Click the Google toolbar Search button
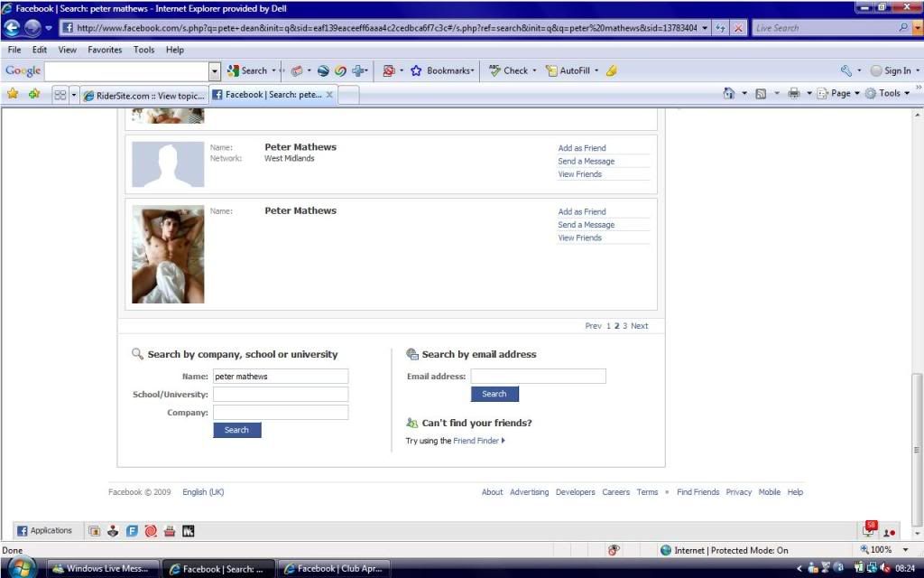The image size is (924, 578). (x=247, y=70)
